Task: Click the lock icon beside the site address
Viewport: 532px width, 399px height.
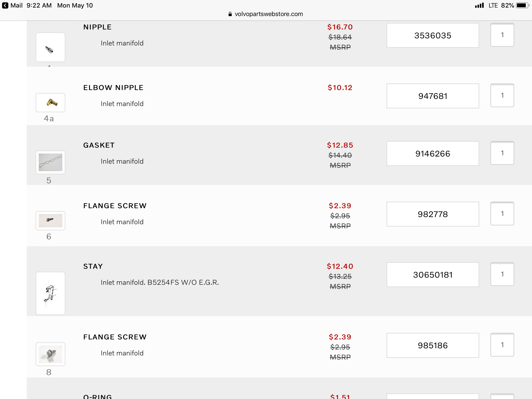Action: click(230, 14)
